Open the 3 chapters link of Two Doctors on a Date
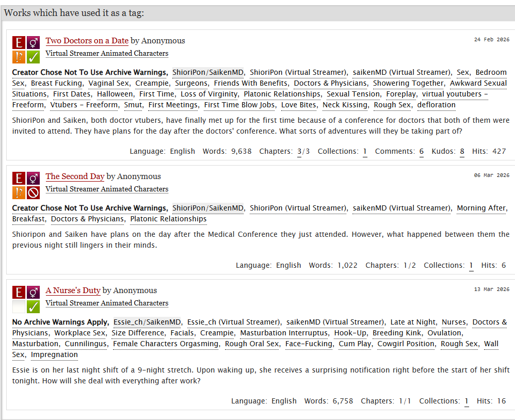The image size is (515, 420). [299, 152]
